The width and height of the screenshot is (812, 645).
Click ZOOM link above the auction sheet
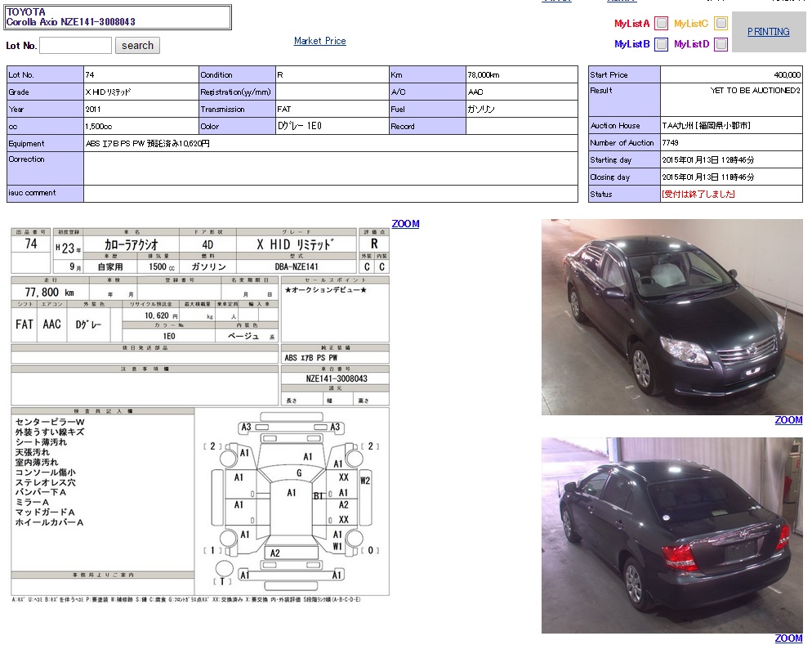405,224
